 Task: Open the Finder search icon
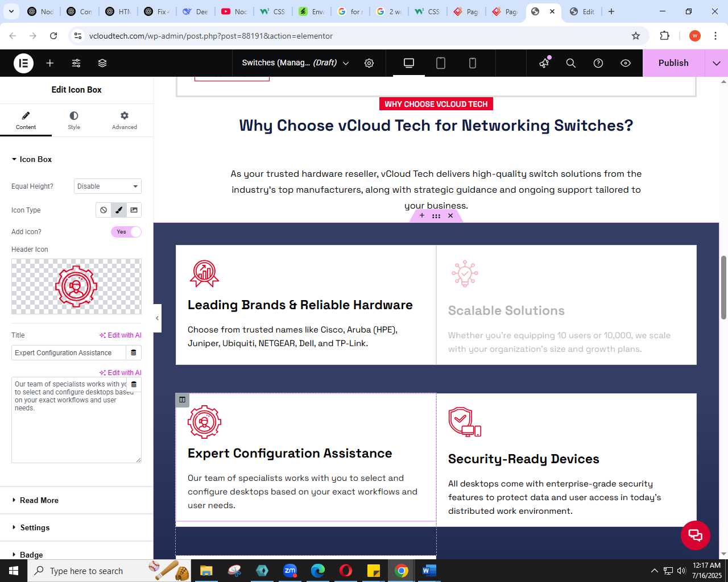(x=571, y=63)
